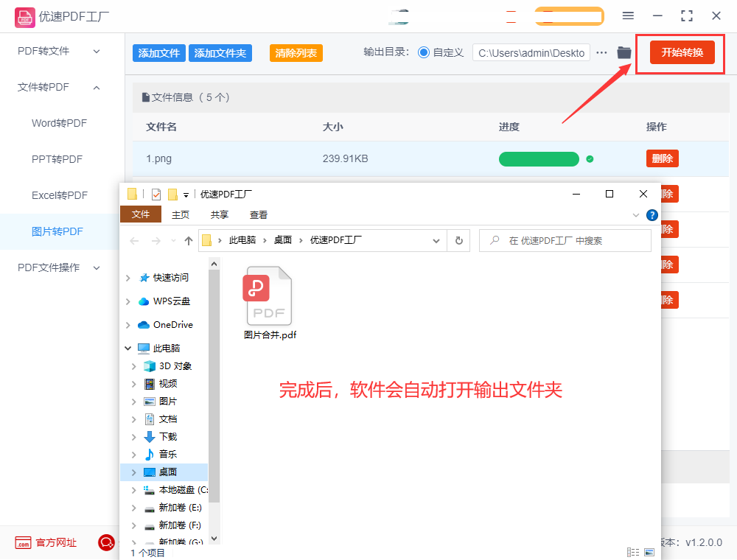Click the 官方网址 website icon
Image resolution: width=737 pixels, height=560 pixels.
(23, 542)
